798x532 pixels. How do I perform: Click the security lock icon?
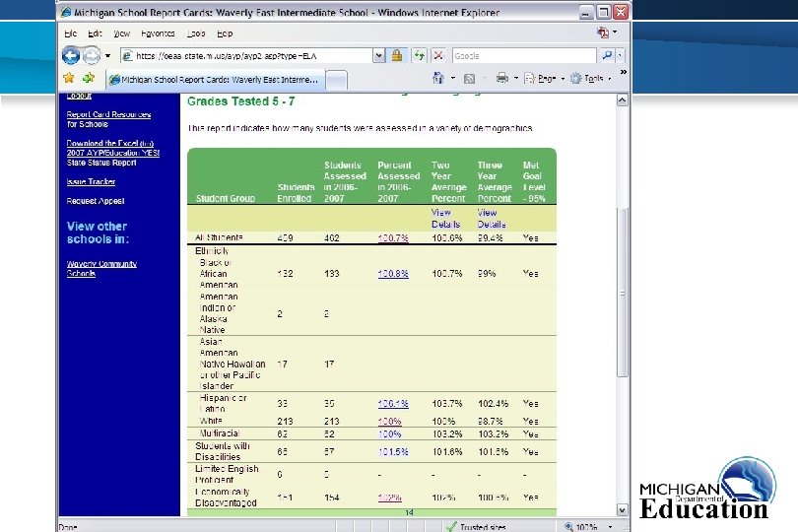397,55
